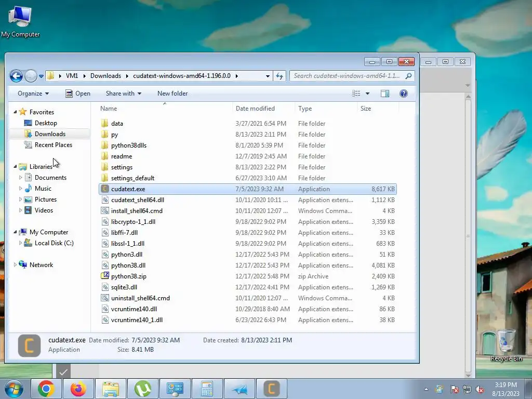Image resolution: width=532 pixels, height=399 pixels.
Task: Open the view options dropdown arrow
Action: (367, 94)
